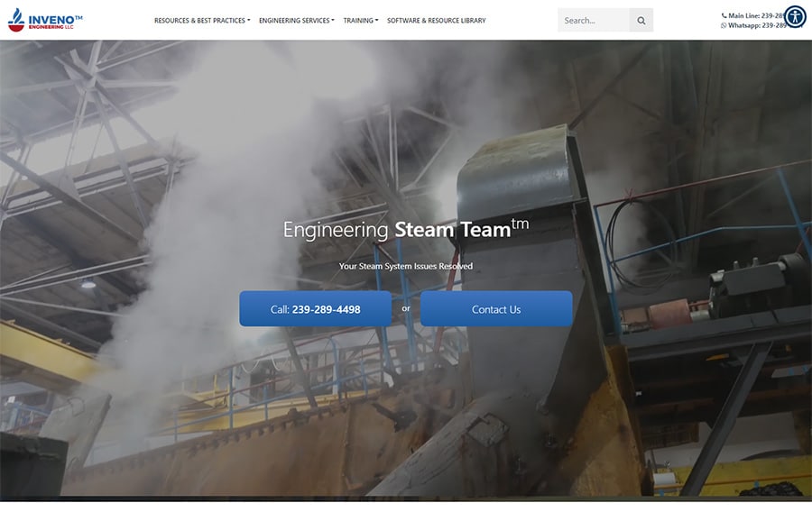Click the search magnifier icon

(x=641, y=21)
